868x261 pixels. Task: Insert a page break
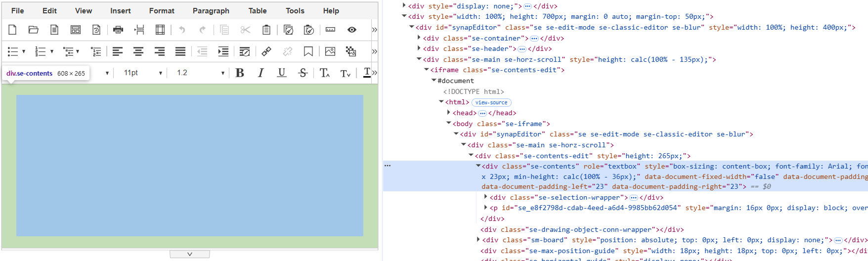pyautogui.click(x=139, y=30)
